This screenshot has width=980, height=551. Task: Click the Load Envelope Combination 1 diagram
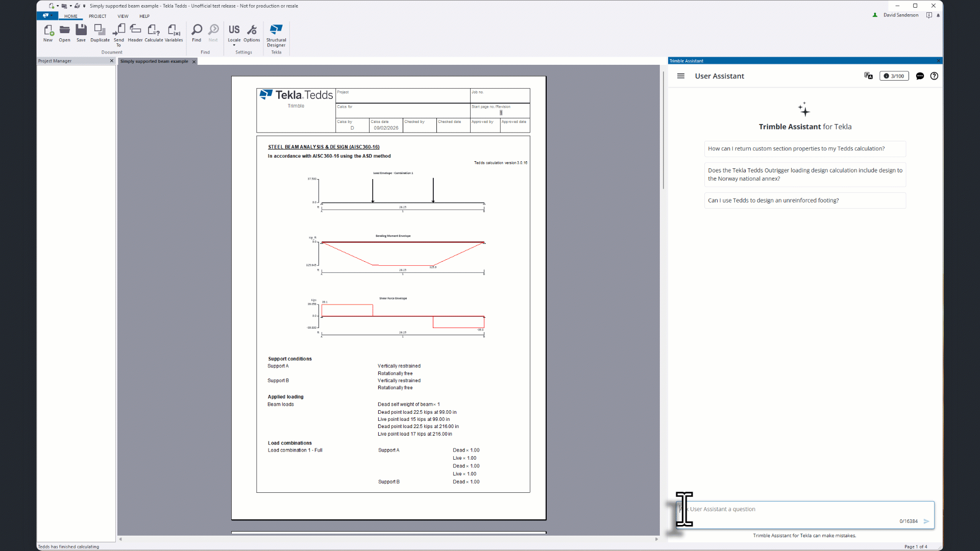point(397,192)
